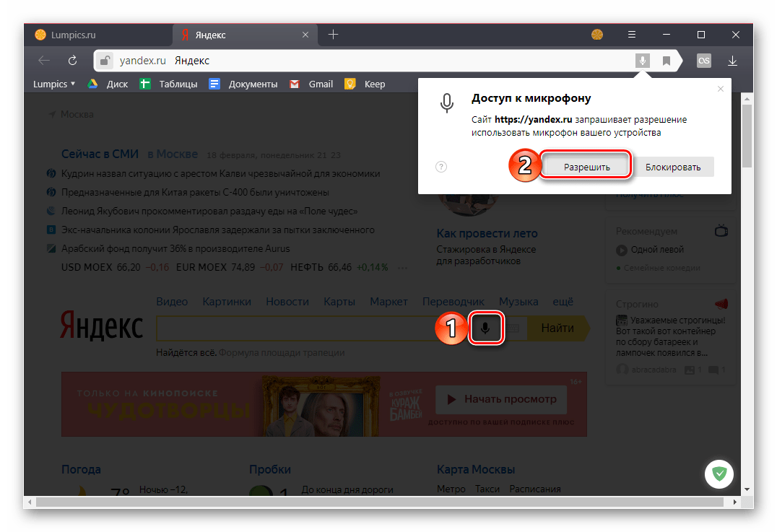The height and width of the screenshot is (532, 777).
Task: Expand more services with ещё
Action: (563, 302)
